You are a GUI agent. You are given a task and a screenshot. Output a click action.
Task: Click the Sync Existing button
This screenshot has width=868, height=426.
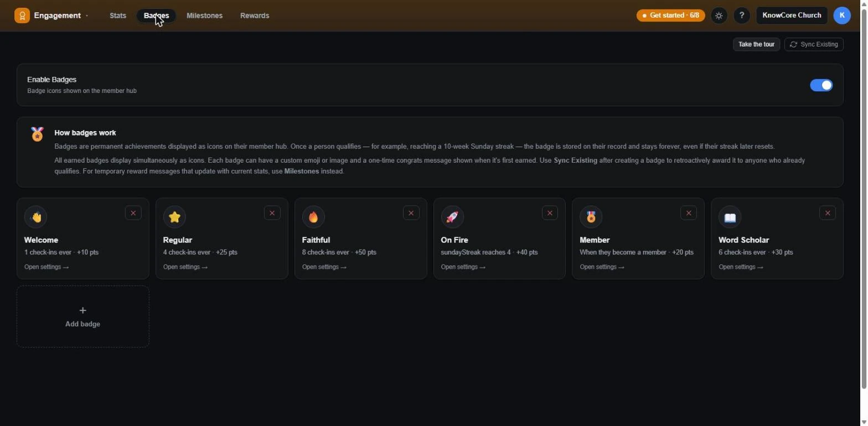click(814, 44)
